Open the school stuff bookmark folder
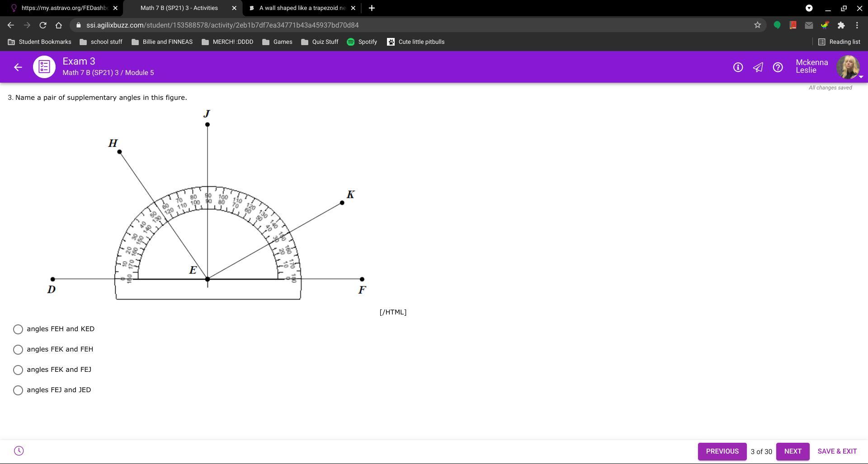The image size is (868, 464). click(x=101, y=42)
